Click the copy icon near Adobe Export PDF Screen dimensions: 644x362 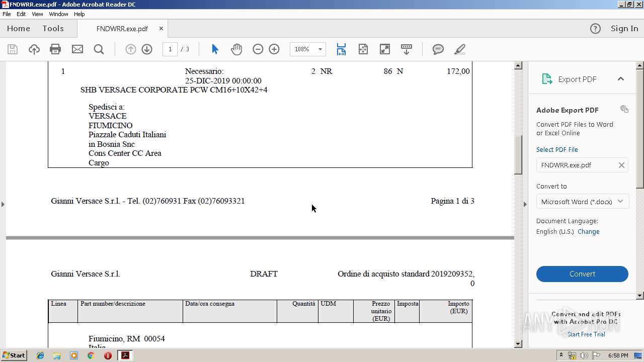(624, 109)
